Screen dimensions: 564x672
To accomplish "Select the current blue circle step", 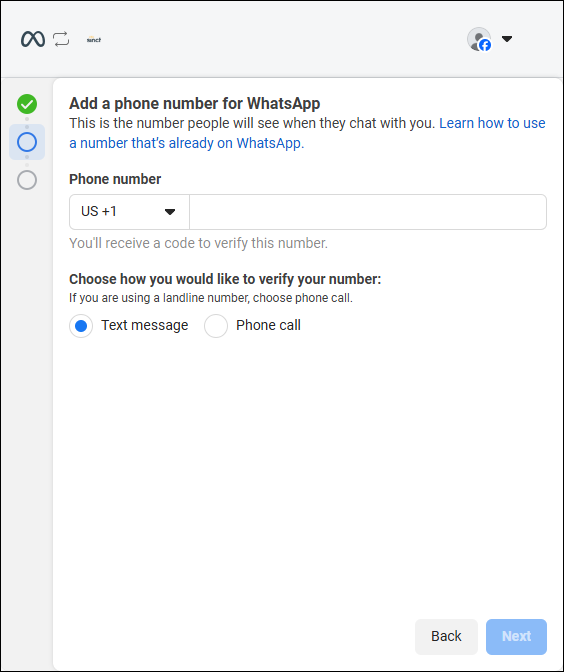I will (27, 142).
